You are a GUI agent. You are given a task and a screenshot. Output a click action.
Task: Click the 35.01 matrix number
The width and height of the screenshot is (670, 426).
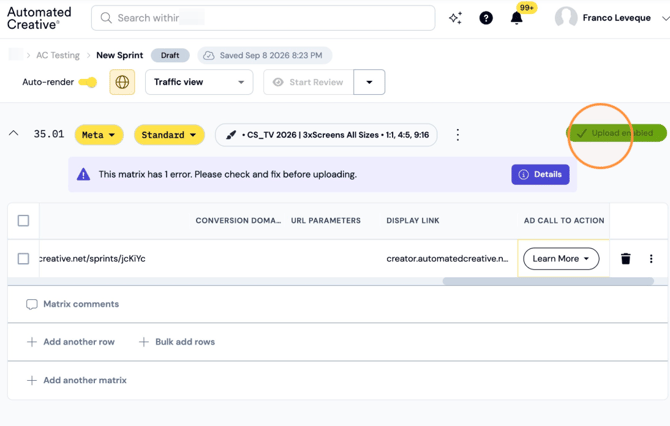coord(49,134)
